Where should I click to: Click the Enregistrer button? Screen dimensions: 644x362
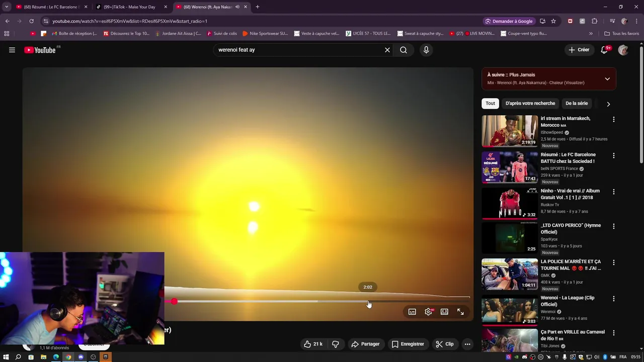pyautogui.click(x=408, y=344)
